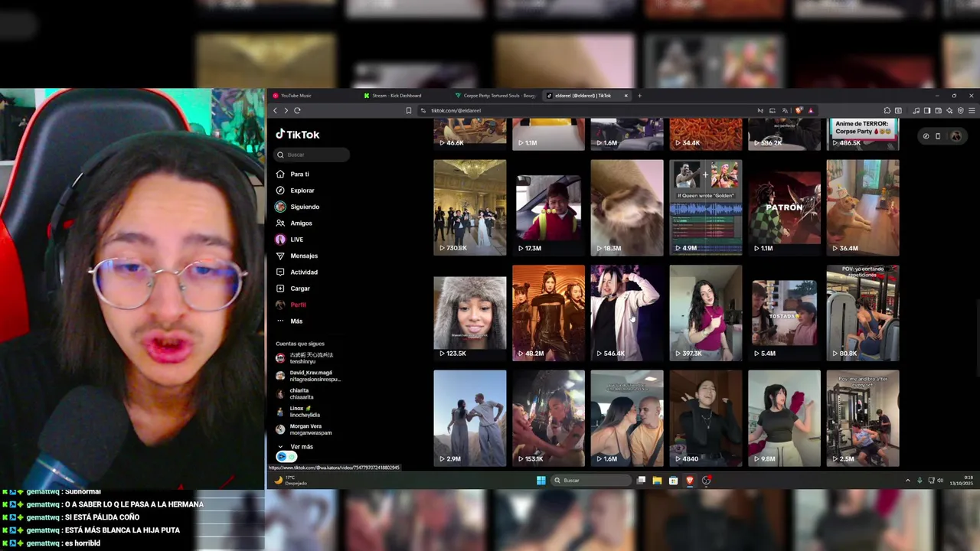Screen dimensions: 980x551
Task: Open video with 2.9M views
Action: tap(469, 419)
